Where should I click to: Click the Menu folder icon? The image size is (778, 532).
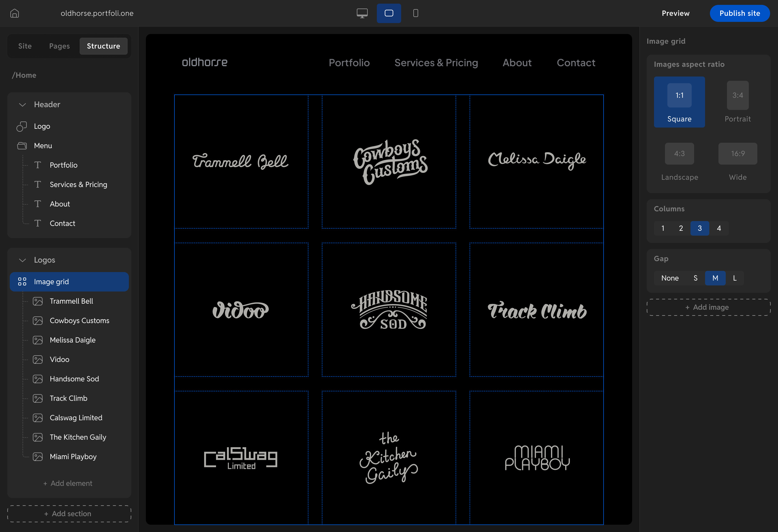click(22, 146)
